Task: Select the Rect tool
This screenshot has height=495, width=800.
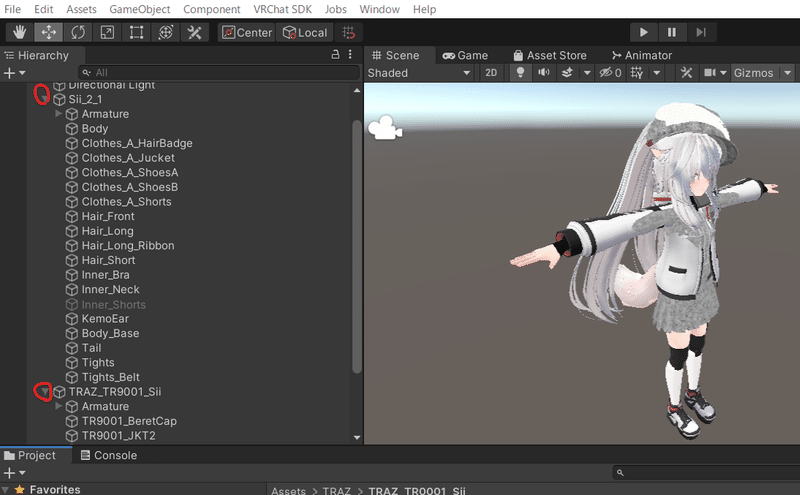Action: pos(136,33)
